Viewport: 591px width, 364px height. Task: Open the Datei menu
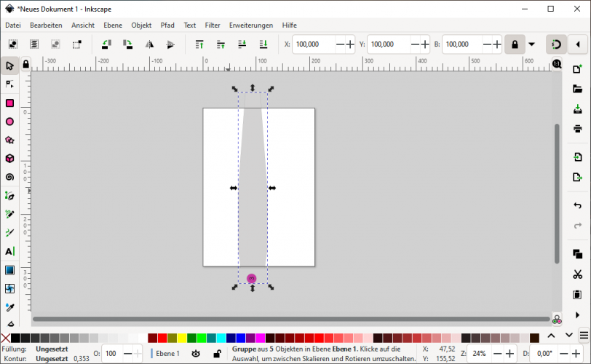coord(13,25)
